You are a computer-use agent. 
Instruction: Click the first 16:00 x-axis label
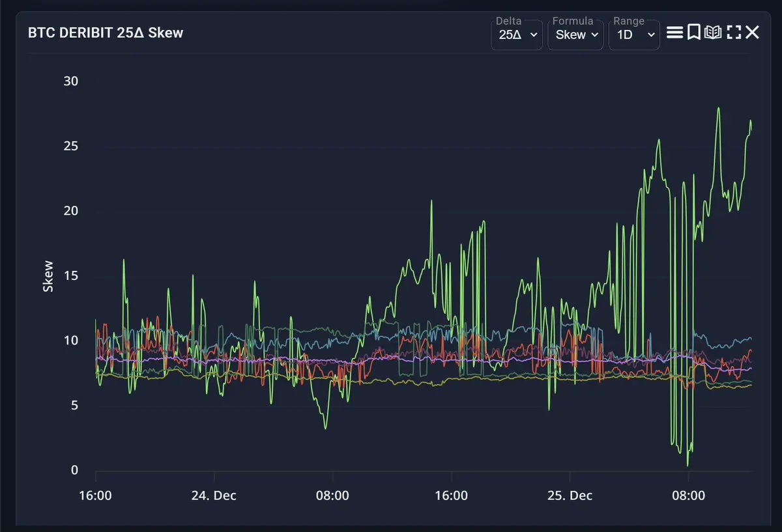pyautogui.click(x=95, y=496)
